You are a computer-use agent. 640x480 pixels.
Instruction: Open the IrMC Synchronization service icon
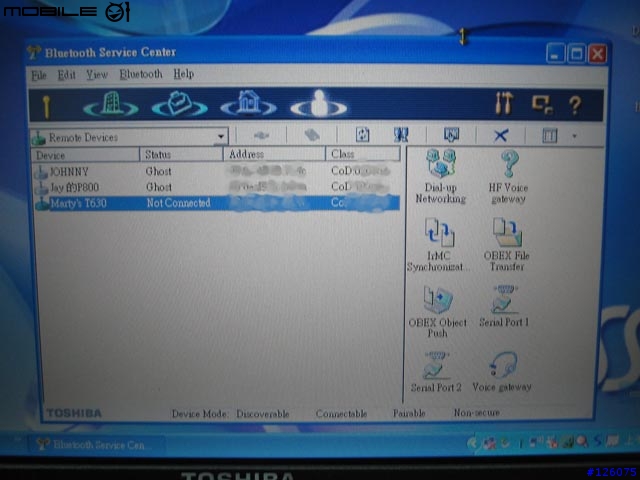tap(437, 244)
